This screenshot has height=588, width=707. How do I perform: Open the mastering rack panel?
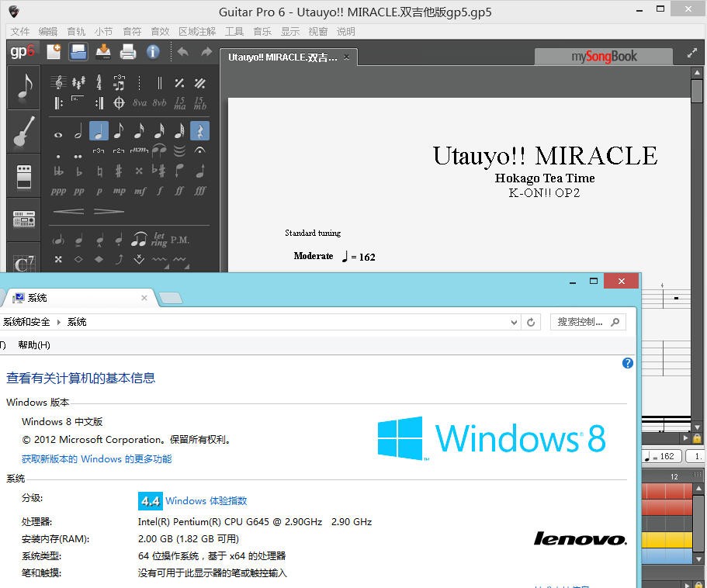pos(24,219)
